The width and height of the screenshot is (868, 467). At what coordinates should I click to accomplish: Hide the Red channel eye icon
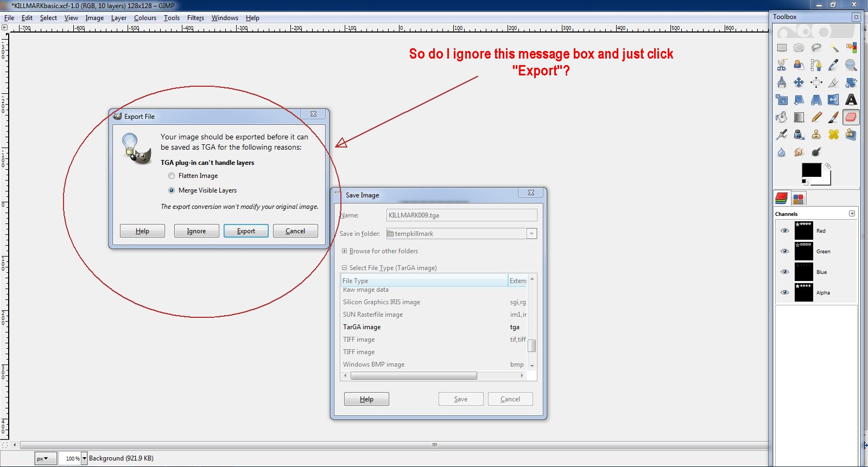(784, 231)
